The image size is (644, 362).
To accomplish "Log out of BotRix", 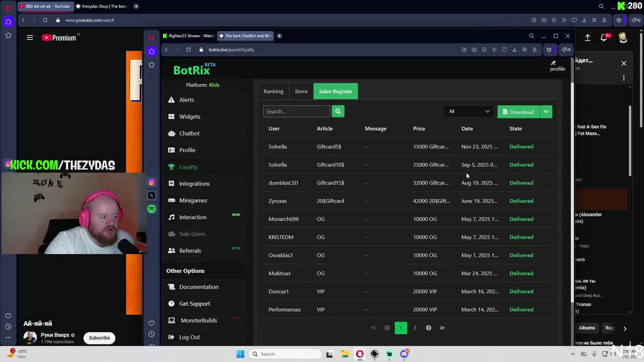I will [x=189, y=337].
